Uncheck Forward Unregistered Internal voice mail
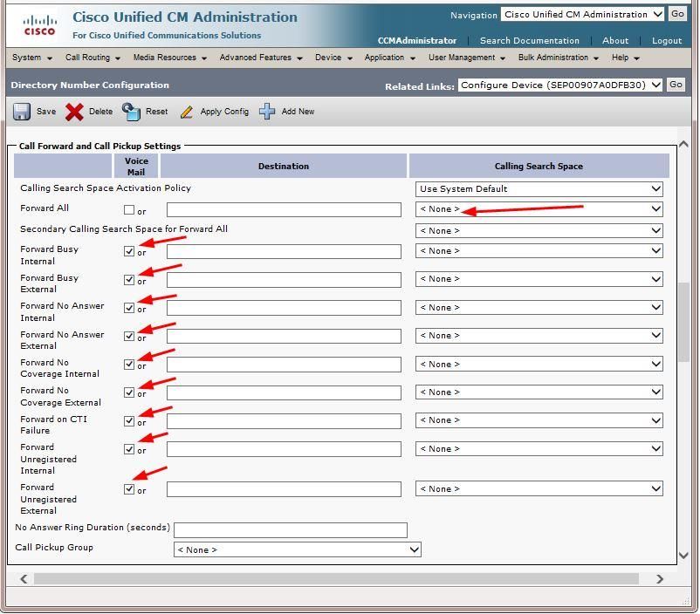This screenshot has width=700, height=614. (x=129, y=449)
